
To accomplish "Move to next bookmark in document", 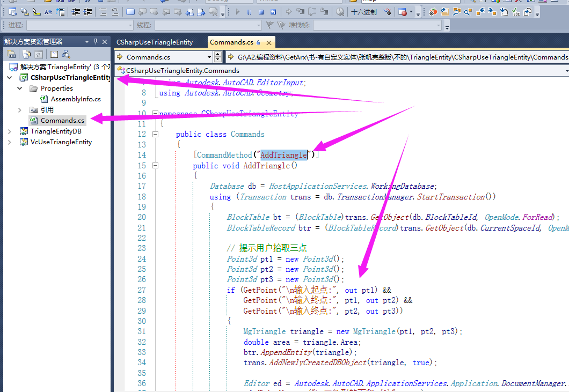I will pyautogui.click(x=201, y=12).
